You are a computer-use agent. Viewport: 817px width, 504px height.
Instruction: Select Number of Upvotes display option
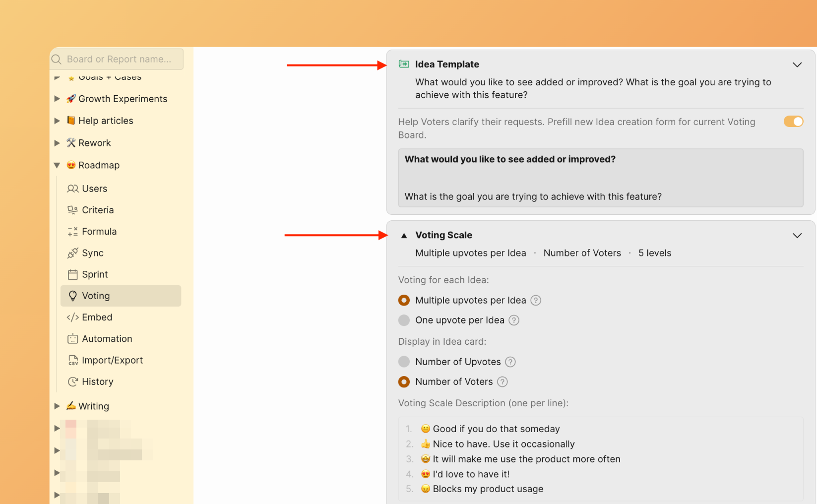pos(404,362)
